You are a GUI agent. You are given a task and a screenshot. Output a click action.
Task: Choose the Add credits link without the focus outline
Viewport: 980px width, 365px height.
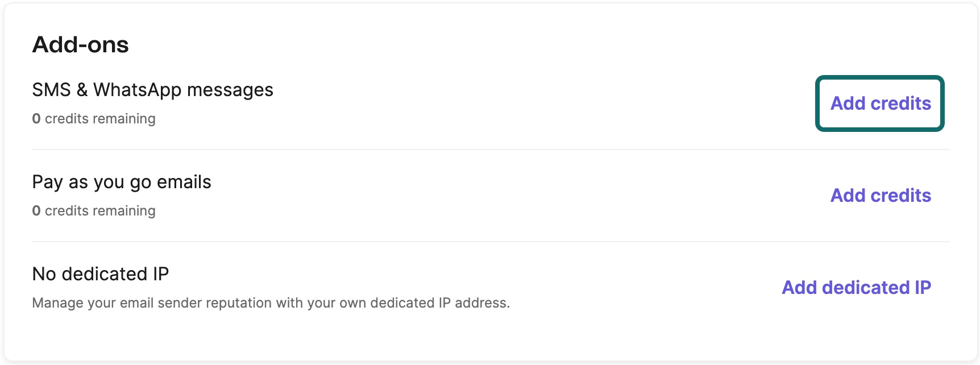pos(881,196)
